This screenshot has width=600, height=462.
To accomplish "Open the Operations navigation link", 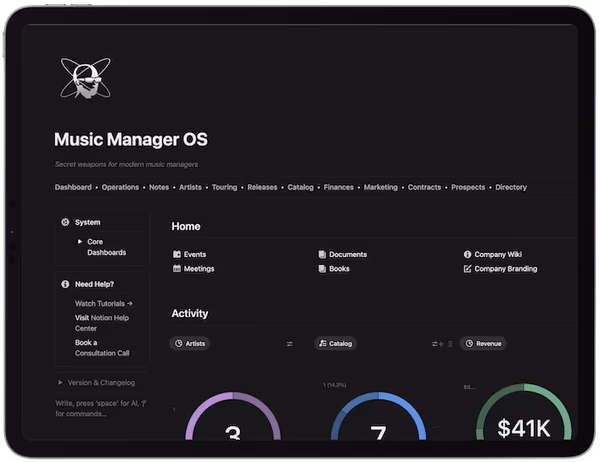I will (x=120, y=187).
